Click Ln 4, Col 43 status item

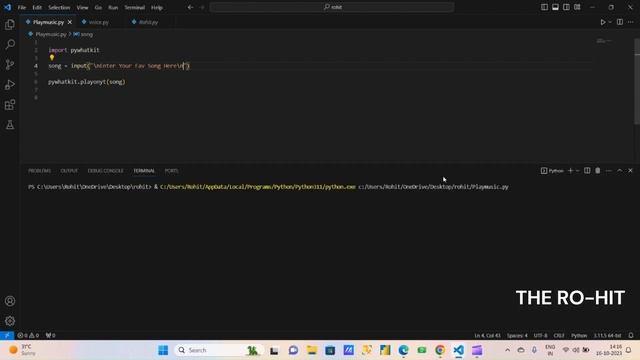[487, 336]
